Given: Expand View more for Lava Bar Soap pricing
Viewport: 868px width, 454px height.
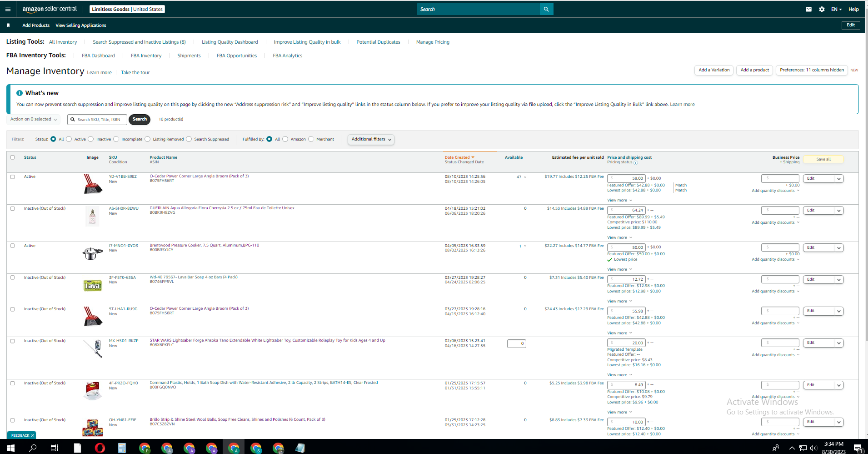Looking at the screenshot, I should coord(620,301).
